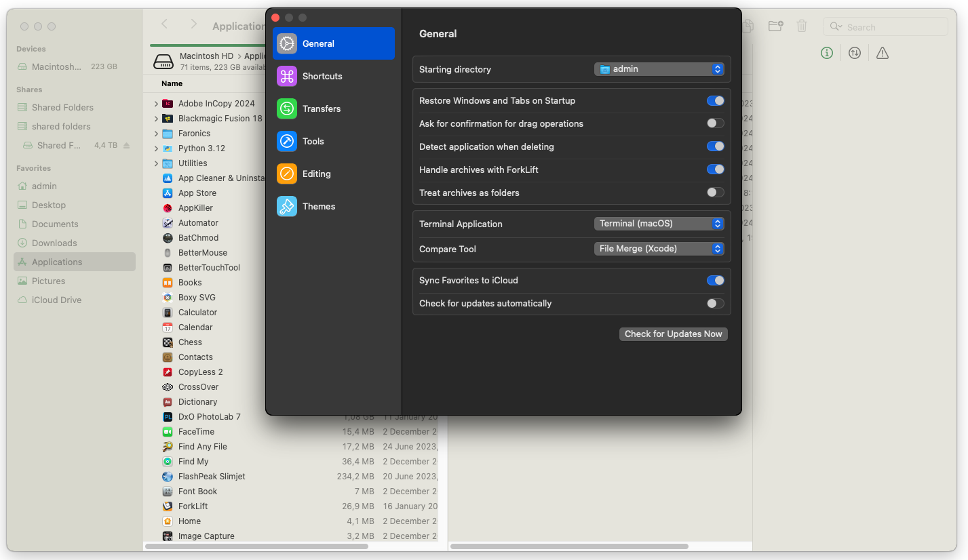Click the Macintosh HD drive icon in path bar
Image resolution: width=968 pixels, height=560 pixels.
pos(163,62)
